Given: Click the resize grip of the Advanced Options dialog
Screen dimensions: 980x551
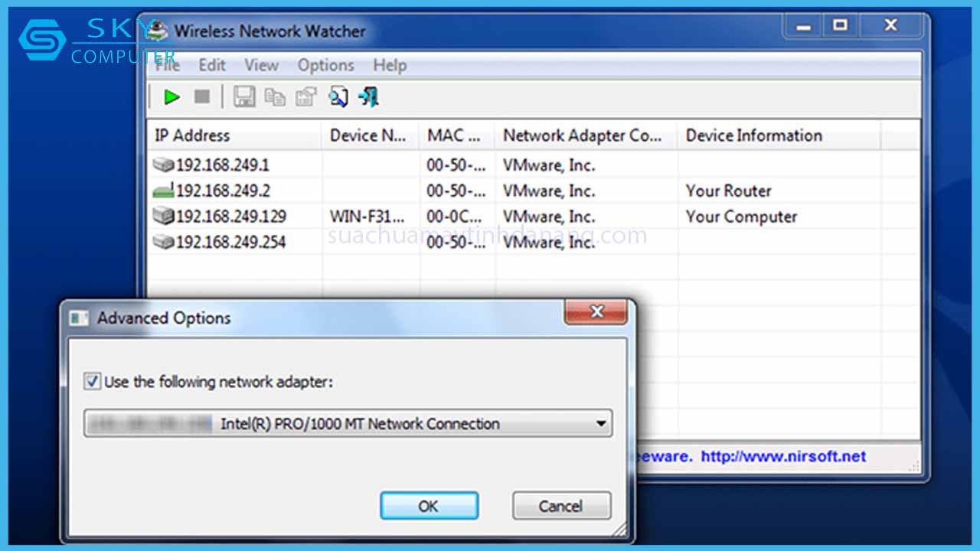Looking at the screenshot, I should coord(619,529).
